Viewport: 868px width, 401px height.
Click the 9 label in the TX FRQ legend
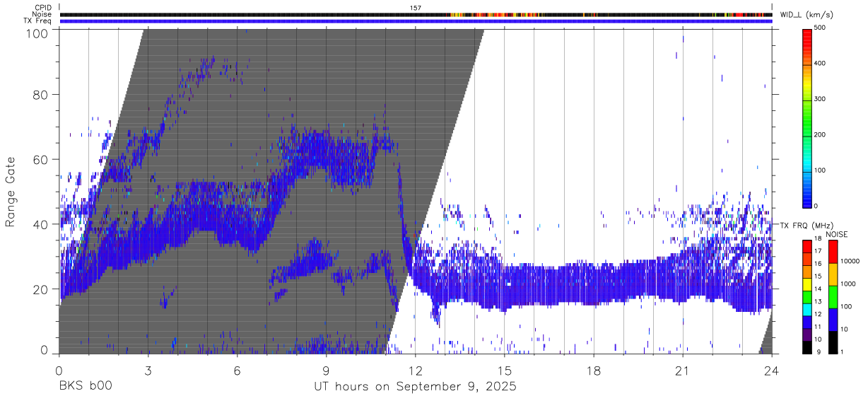[x=819, y=352]
